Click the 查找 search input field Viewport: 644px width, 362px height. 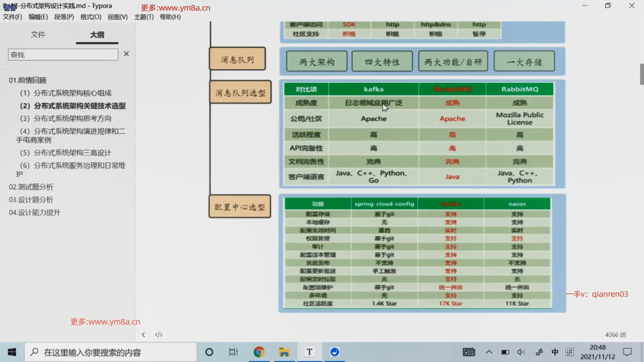(63, 55)
